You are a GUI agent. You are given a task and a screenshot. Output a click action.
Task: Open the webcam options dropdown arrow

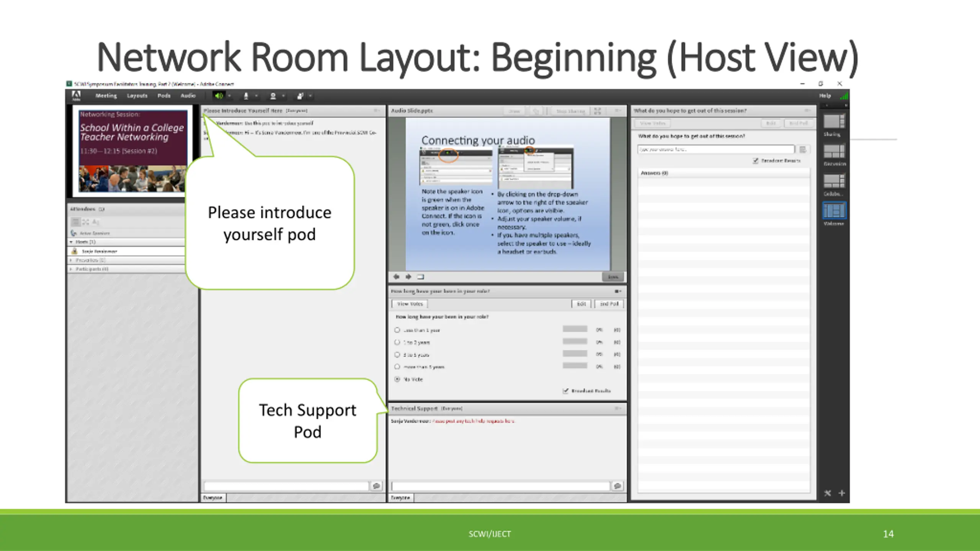pyautogui.click(x=283, y=96)
